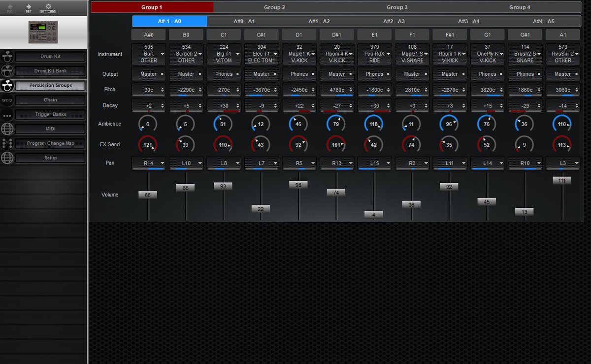Click the Ambience knob showing 79

337,124
